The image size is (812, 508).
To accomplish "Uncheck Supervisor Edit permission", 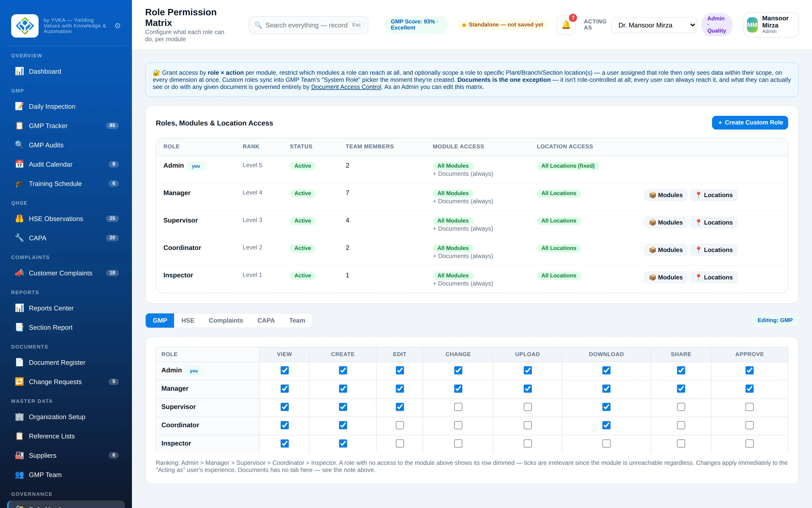I will [400, 407].
